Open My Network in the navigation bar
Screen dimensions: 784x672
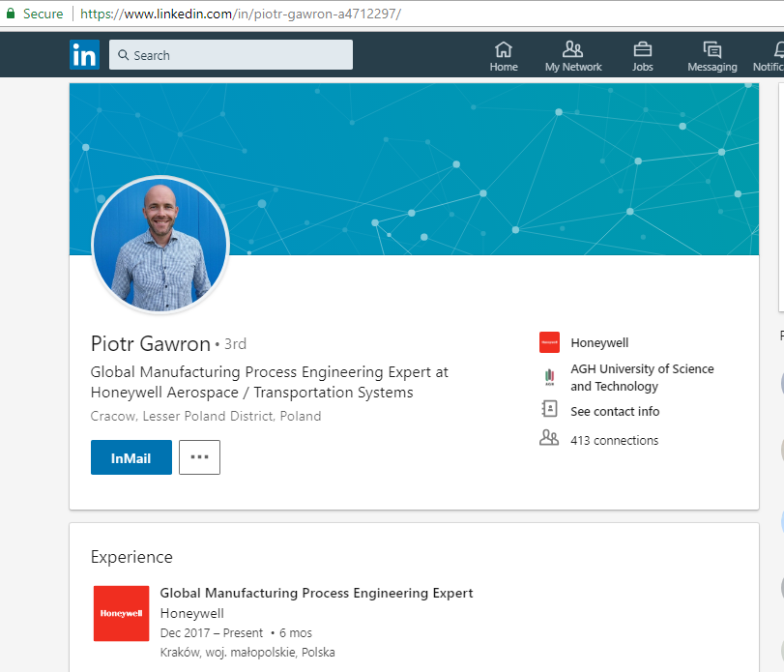[573, 56]
